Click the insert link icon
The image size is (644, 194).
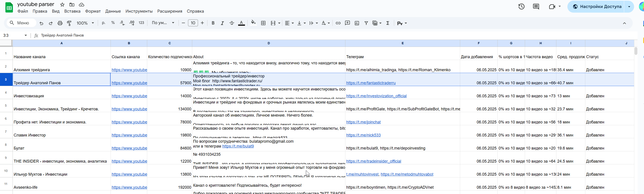pos(338,23)
